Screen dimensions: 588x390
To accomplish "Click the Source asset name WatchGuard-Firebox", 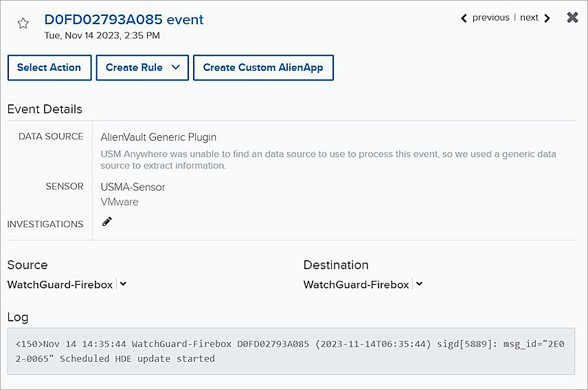I will click(x=60, y=285).
